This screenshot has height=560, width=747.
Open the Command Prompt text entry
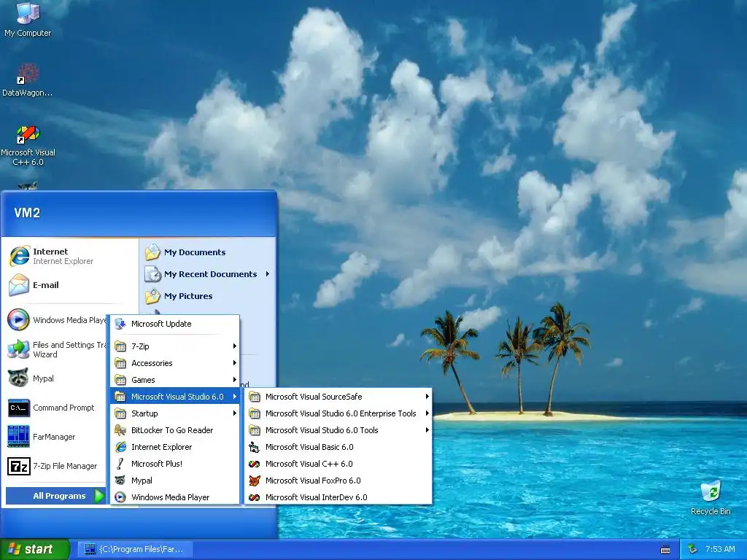pos(63,408)
